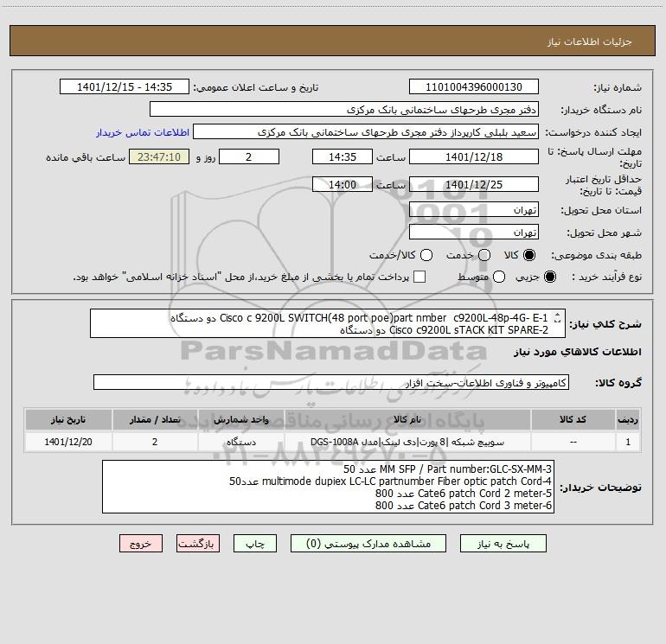The image size is (666, 644).
Task: Click the خروج exit button
Action: click(x=141, y=544)
